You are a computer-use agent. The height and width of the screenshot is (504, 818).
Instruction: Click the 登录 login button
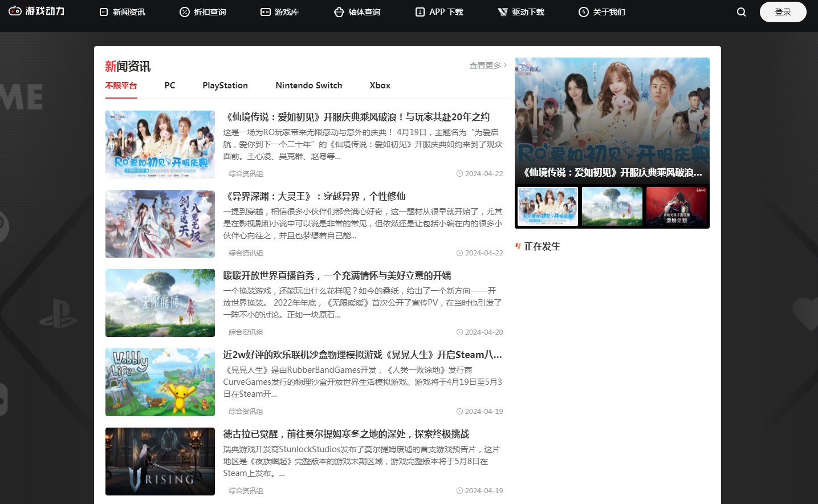(x=783, y=12)
